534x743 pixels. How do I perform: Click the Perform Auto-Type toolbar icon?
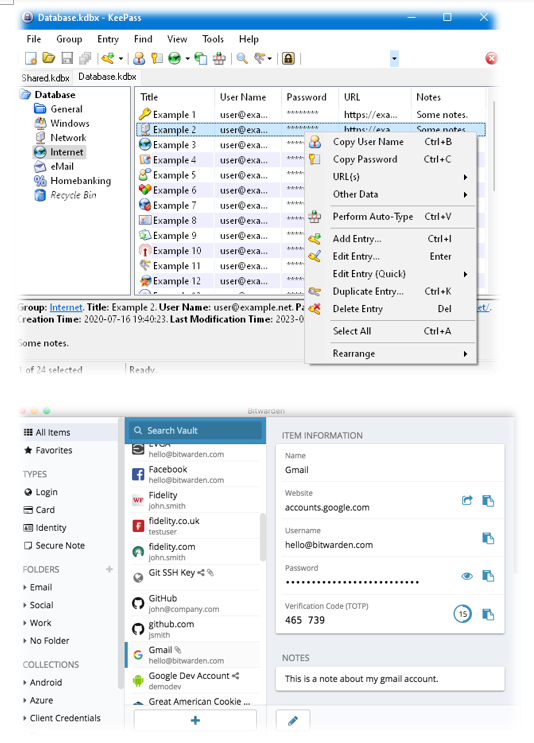pyautogui.click(x=219, y=58)
